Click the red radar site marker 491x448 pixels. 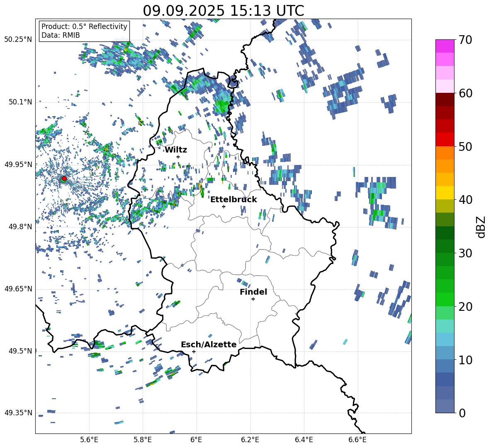click(64, 179)
